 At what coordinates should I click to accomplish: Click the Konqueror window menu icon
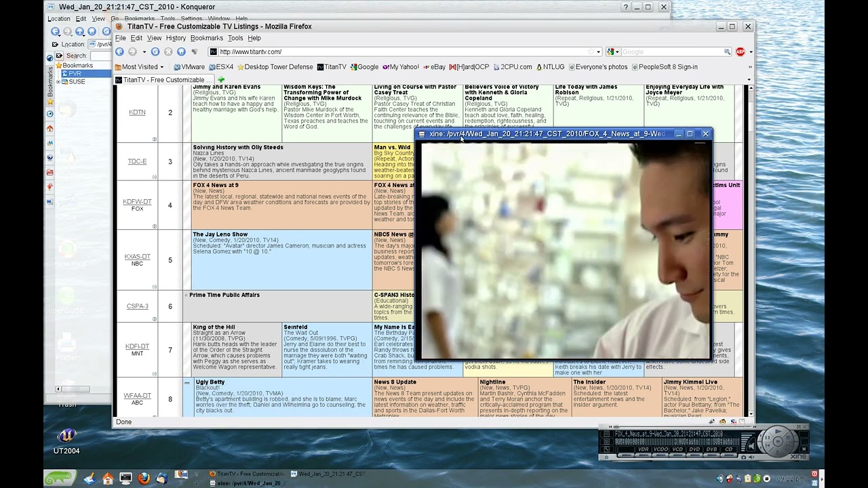(50, 7)
